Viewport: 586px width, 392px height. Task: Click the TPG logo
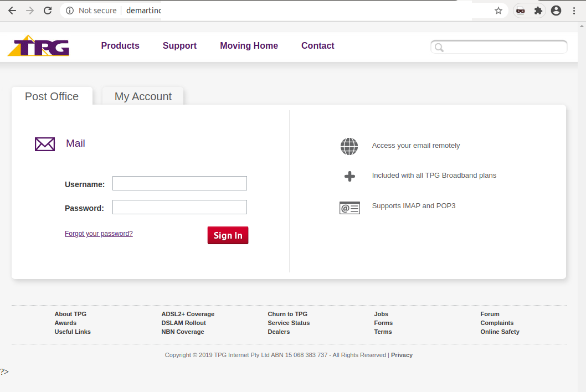(x=38, y=47)
